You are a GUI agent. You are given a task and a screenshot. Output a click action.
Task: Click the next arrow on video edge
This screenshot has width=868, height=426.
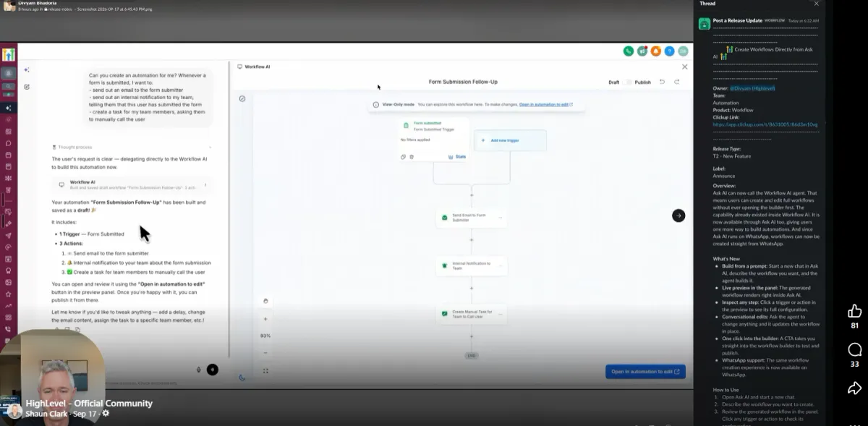[x=678, y=215]
